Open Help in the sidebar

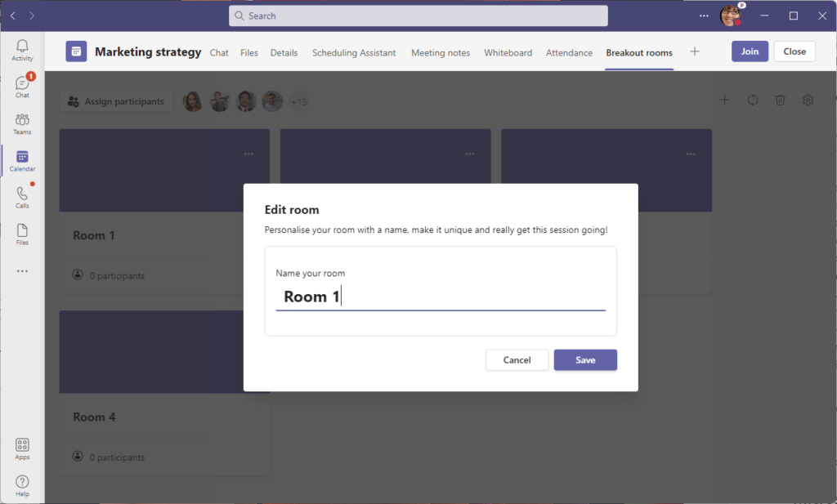coord(22,486)
